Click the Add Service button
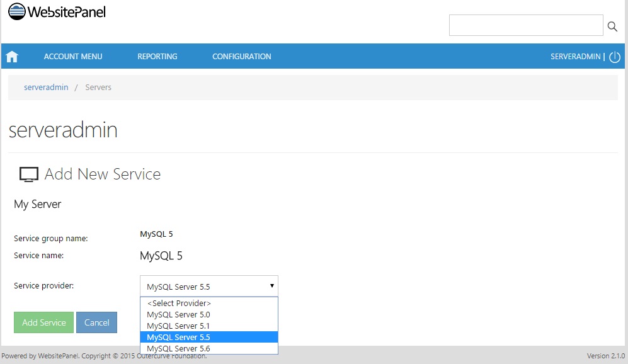The width and height of the screenshot is (628, 364). point(43,322)
